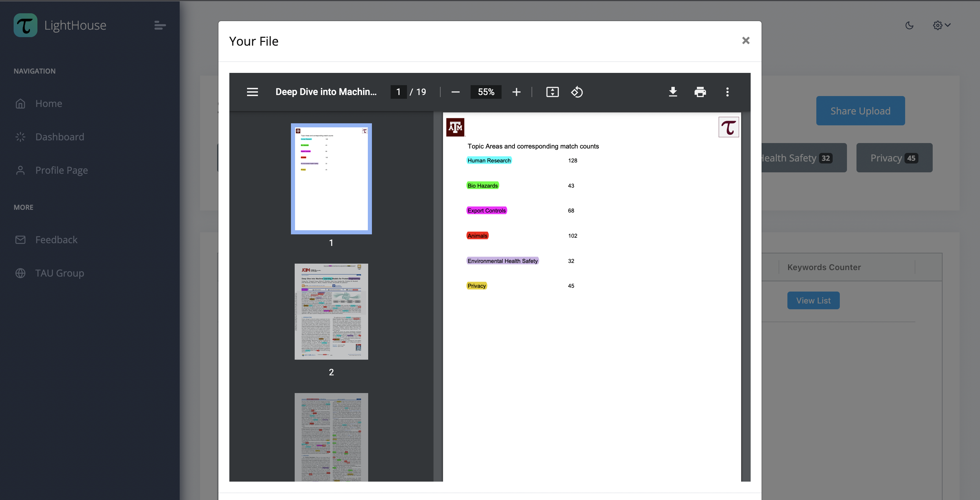The width and height of the screenshot is (980, 500).
Task: Toggle dark mode moon icon
Action: click(x=909, y=26)
